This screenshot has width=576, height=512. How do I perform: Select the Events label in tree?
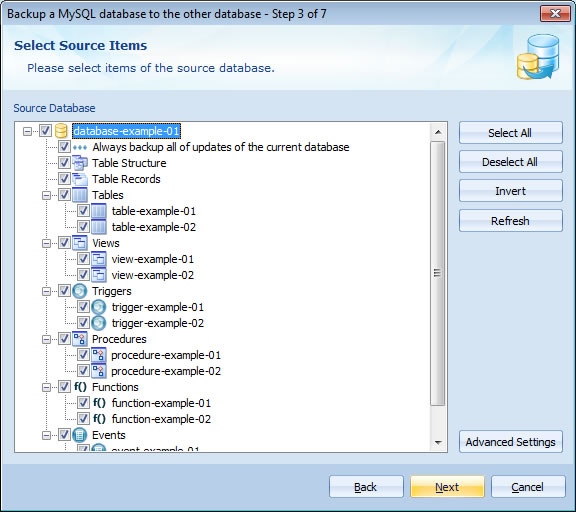[109, 435]
